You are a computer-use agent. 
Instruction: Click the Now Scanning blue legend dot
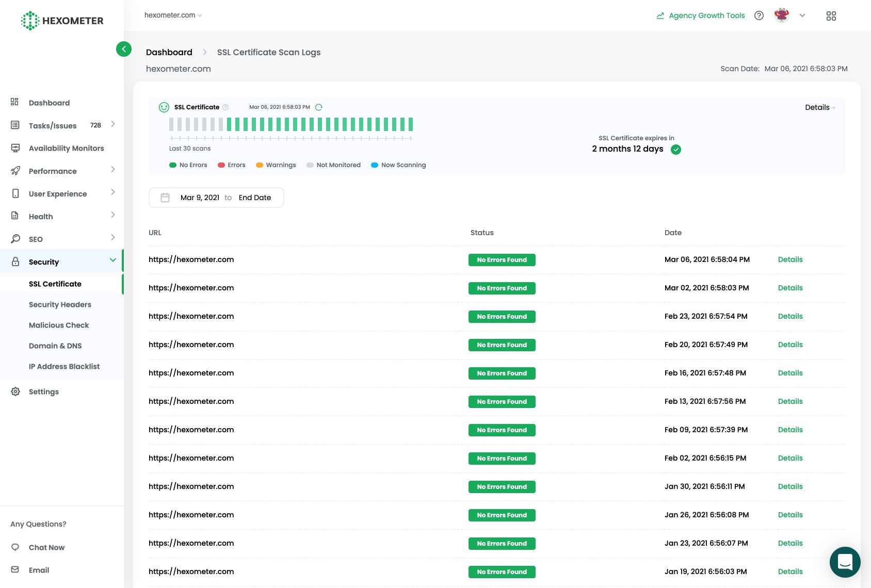(x=375, y=165)
